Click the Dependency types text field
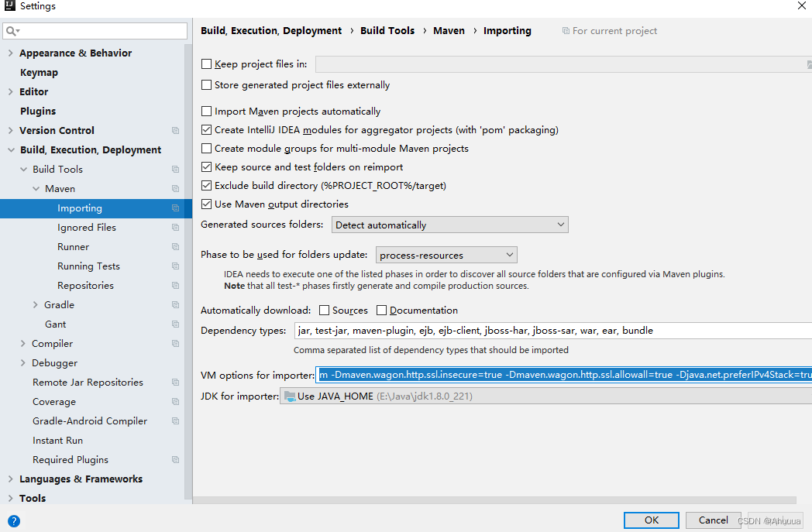Screen dimensions: 812x532 [553, 330]
